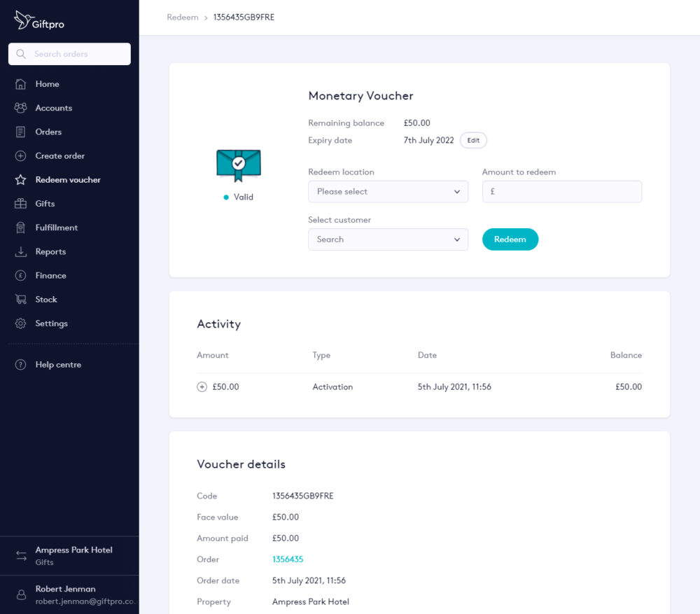This screenshot has width=700, height=614.
Task: Open order 1356435 link
Action: tap(288, 559)
